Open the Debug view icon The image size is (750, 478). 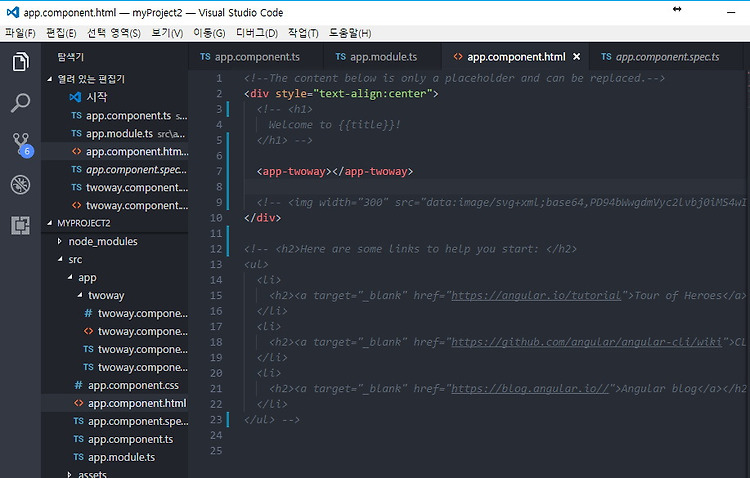click(x=21, y=185)
